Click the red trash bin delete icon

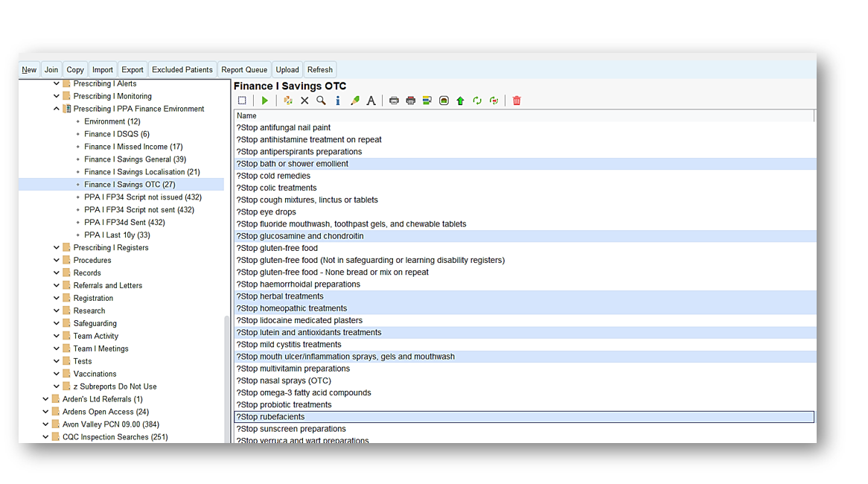click(x=517, y=101)
